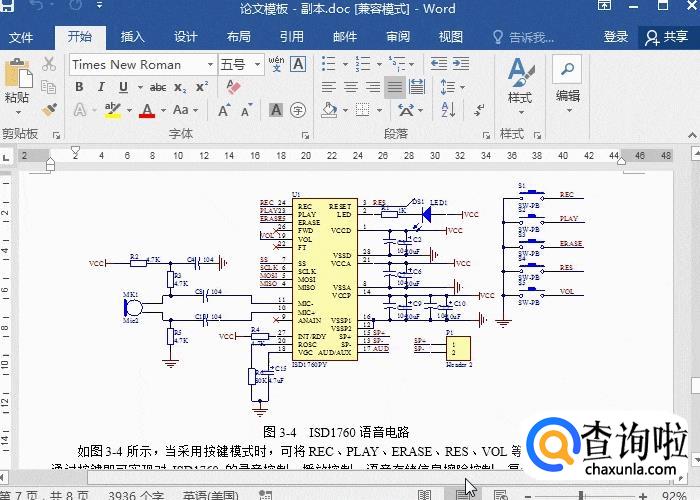Viewport: 700px width, 500px height.
Task: Increase paragraph indent
Action: pyautogui.click(x=461, y=64)
